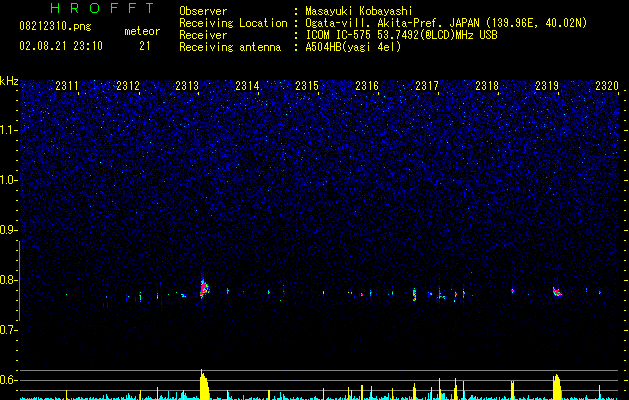The width and height of the screenshot is (629, 400).
Task: Click the 2319 time marker
Action: (x=547, y=86)
